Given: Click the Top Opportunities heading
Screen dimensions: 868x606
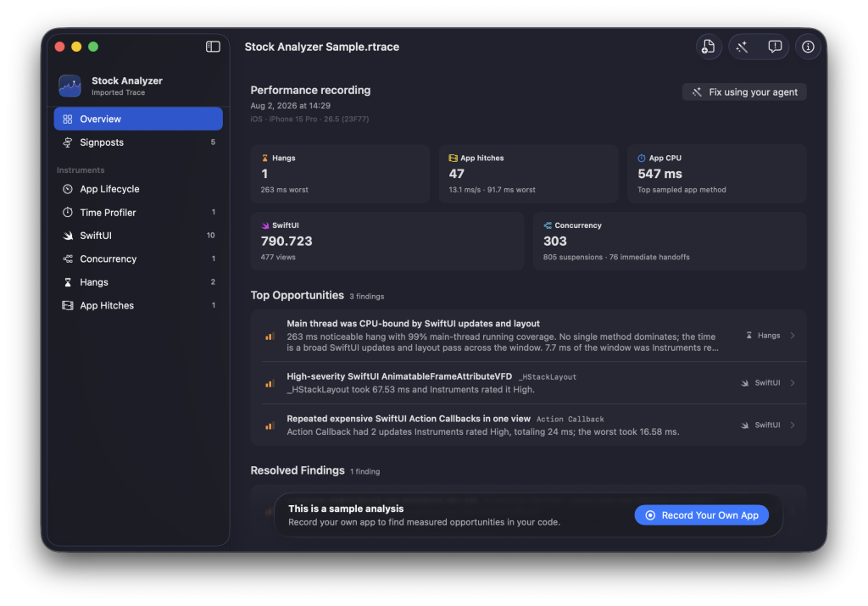Looking at the screenshot, I should (x=298, y=295).
